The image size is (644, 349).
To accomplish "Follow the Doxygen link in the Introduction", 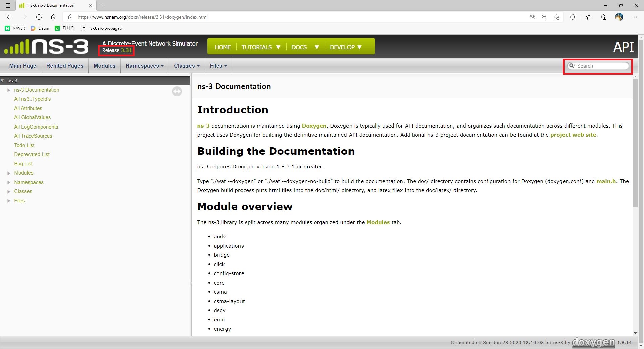I will coord(314,126).
